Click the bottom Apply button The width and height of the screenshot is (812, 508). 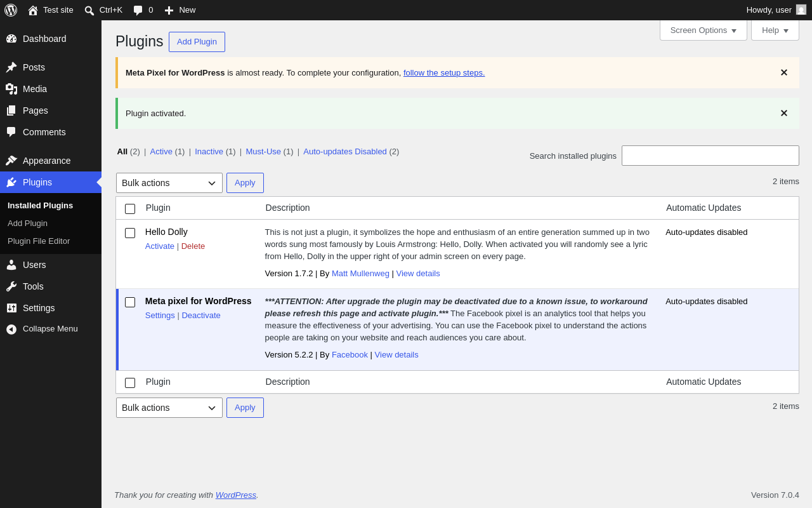(x=245, y=408)
